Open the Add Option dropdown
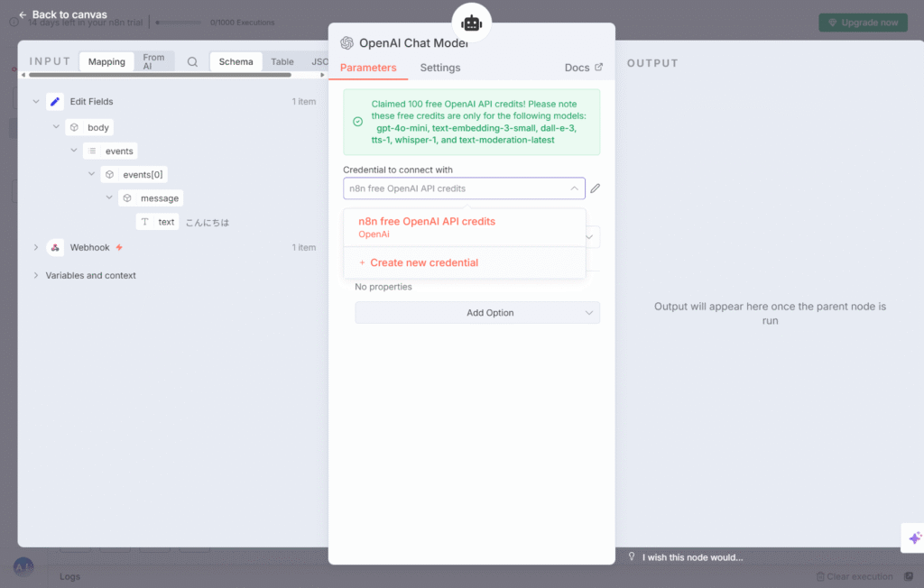924x588 pixels. (x=477, y=313)
